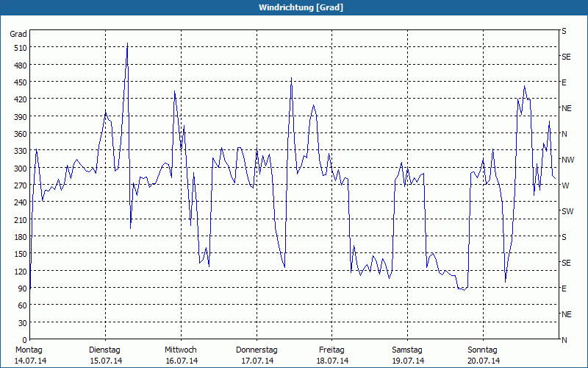Click the "SW" compass label
This screenshot has height=368, width=588.
point(567,211)
